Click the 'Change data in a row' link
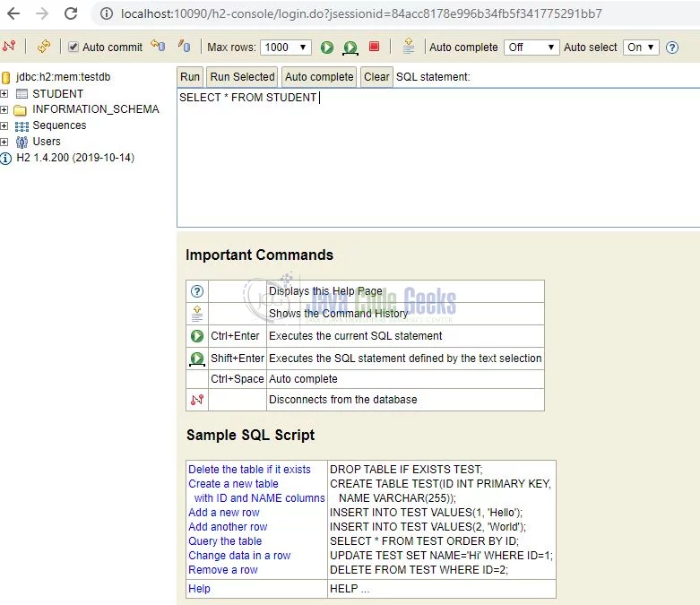The height and width of the screenshot is (605, 700). (239, 555)
